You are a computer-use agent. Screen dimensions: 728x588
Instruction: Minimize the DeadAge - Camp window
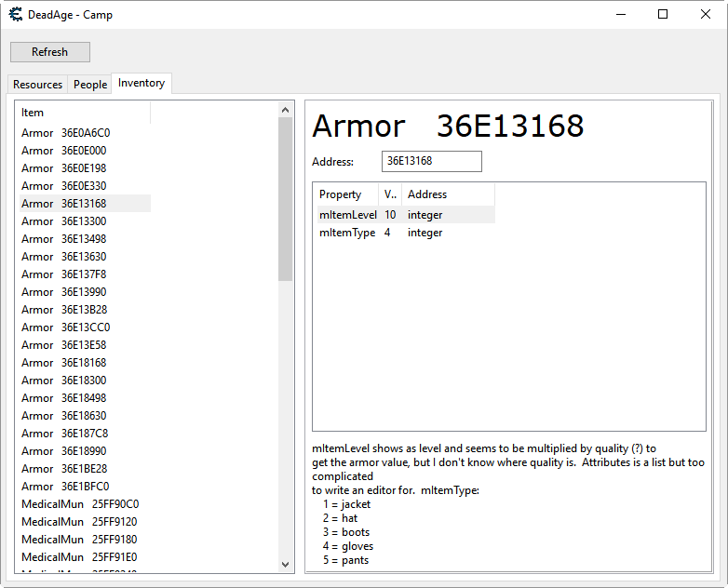click(620, 14)
